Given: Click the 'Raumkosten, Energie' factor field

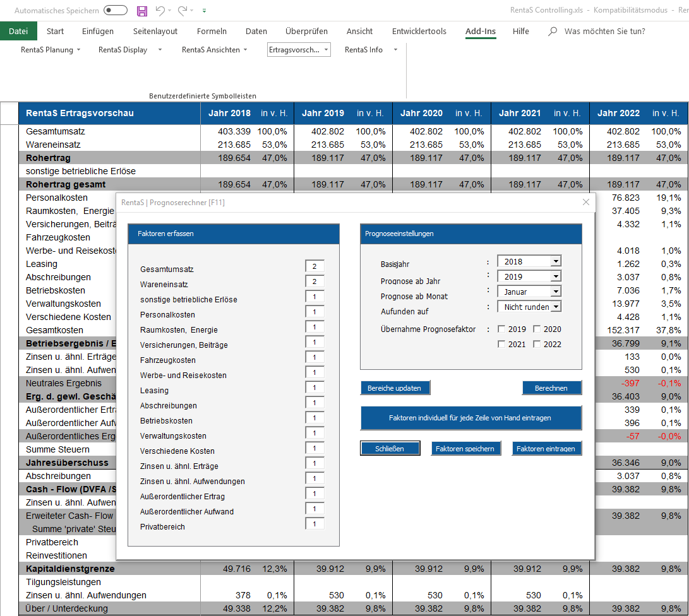Looking at the screenshot, I should pos(315,327).
